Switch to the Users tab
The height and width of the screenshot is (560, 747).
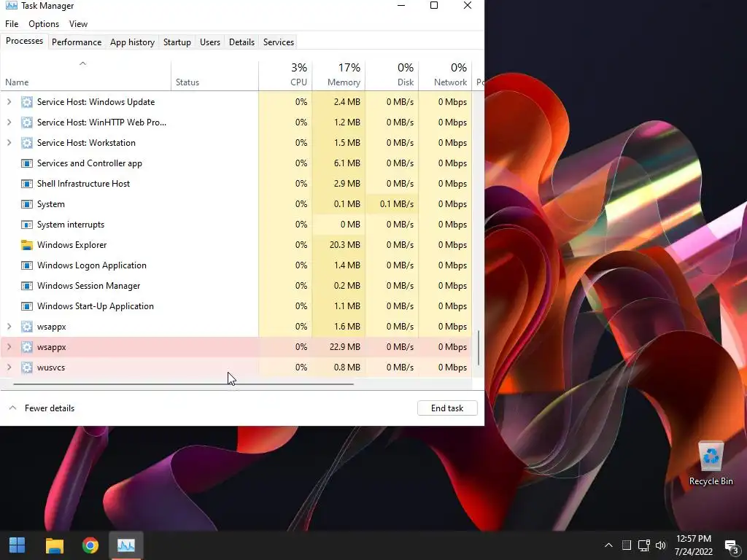[210, 42]
